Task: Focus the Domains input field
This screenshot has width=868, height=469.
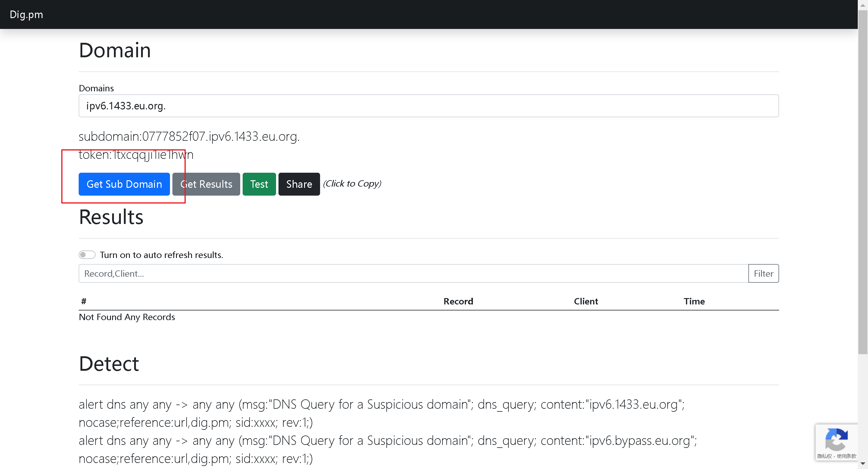Action: pos(428,106)
